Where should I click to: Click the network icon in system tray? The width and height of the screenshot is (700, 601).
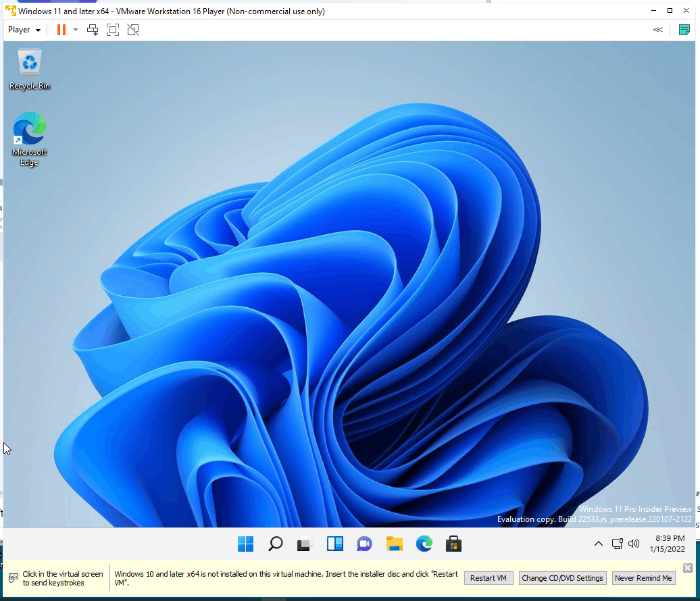618,544
